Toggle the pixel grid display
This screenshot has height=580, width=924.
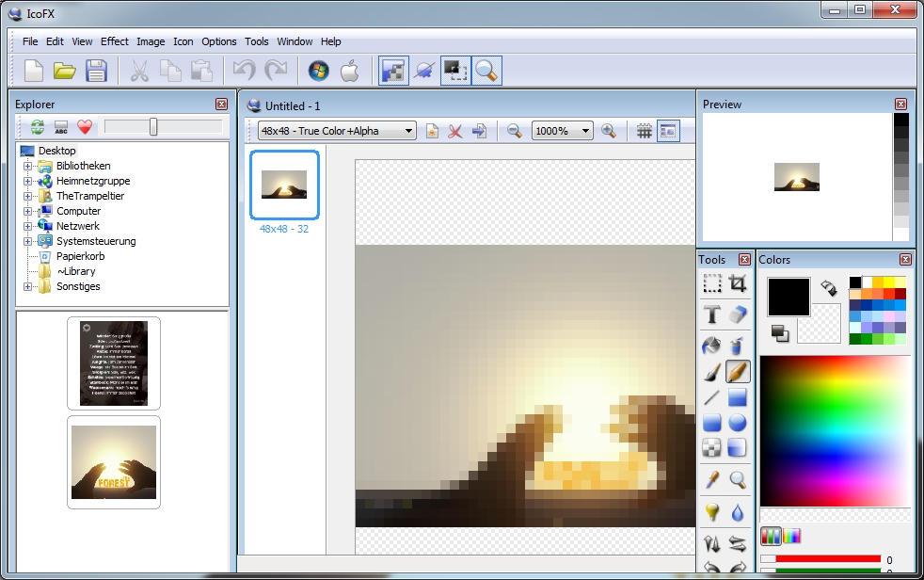point(645,132)
